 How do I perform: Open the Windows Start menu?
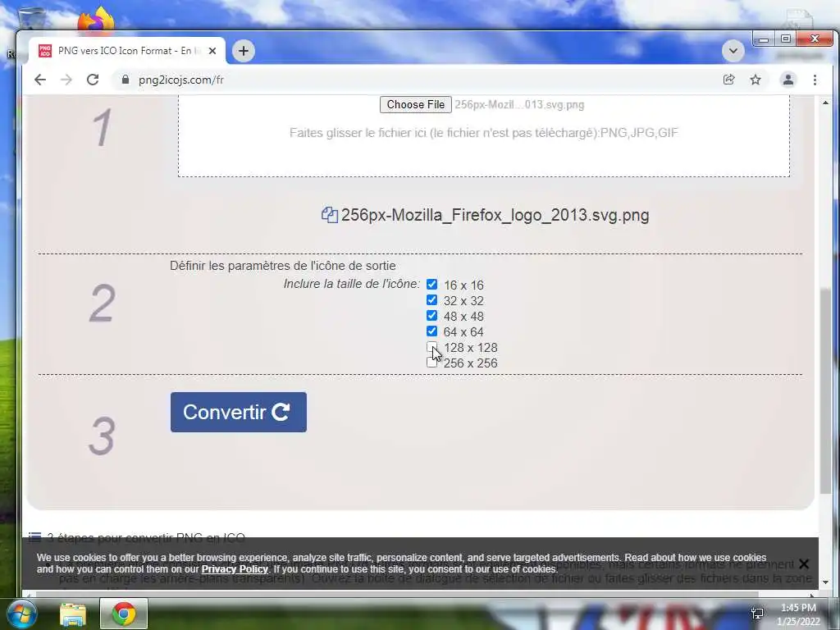(x=21, y=614)
